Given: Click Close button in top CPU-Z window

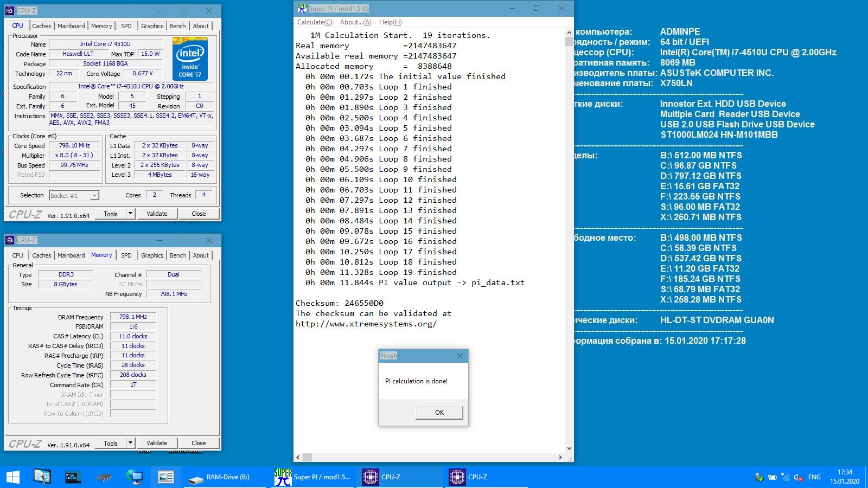Looking at the screenshot, I should [x=199, y=214].
